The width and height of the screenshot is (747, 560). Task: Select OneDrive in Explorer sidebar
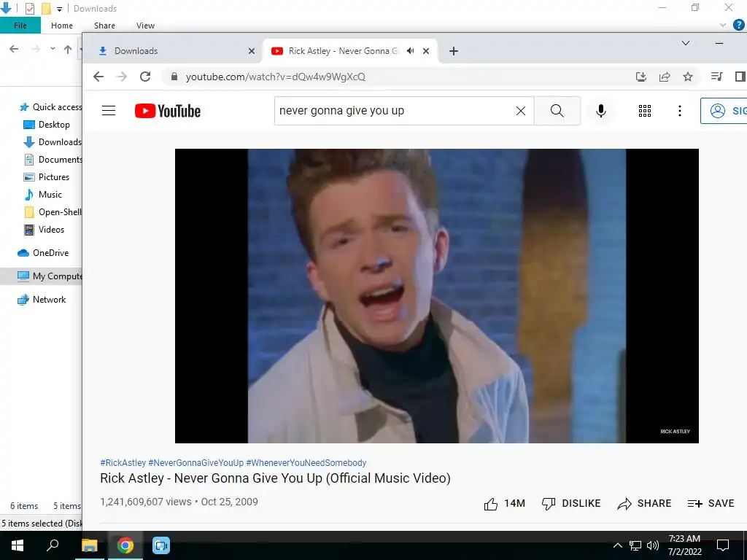(x=43, y=253)
